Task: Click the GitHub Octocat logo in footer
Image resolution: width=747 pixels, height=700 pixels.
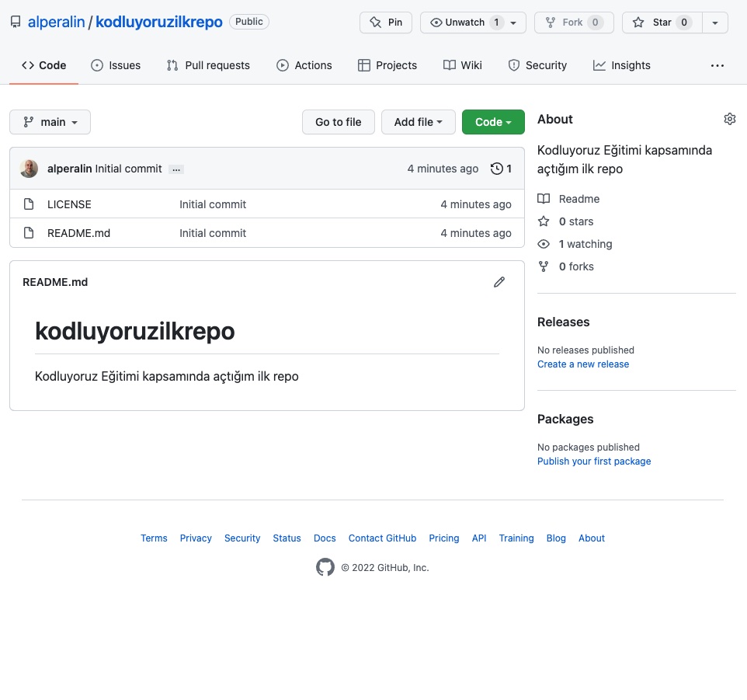Action: click(325, 567)
